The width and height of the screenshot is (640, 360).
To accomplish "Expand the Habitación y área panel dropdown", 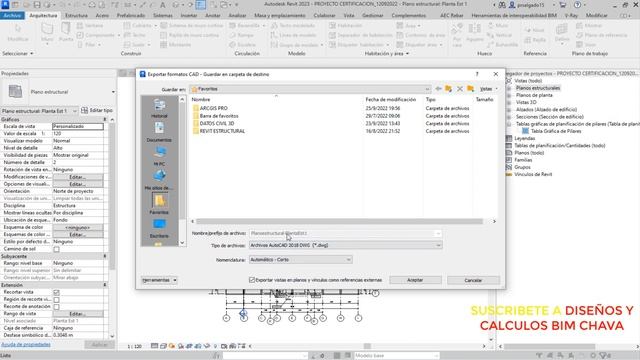I will coord(387,53).
